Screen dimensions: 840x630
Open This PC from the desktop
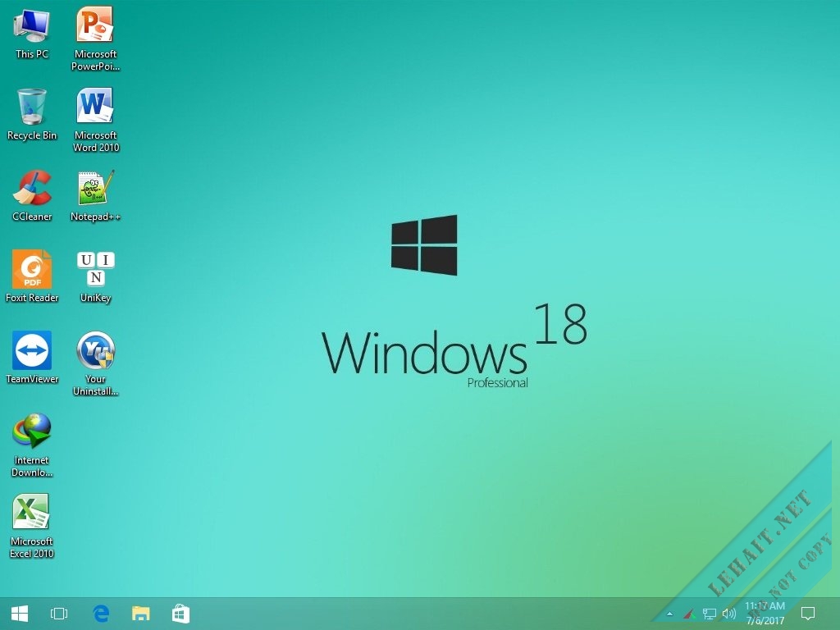tap(31, 29)
